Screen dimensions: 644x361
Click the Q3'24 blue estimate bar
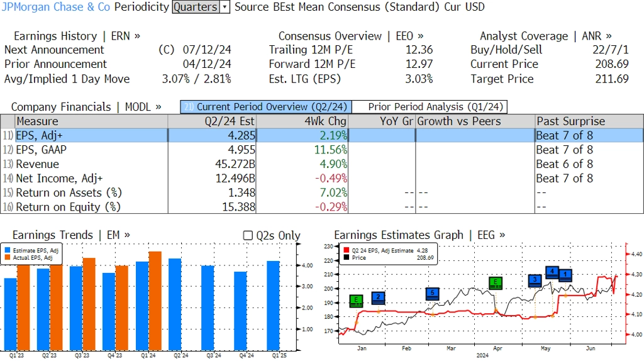click(208, 308)
